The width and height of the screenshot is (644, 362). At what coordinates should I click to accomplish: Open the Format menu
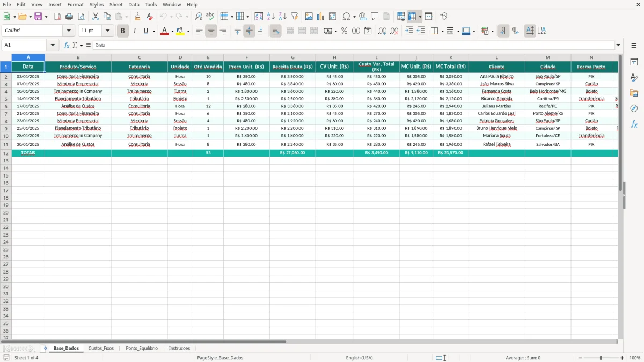pos(76,4)
